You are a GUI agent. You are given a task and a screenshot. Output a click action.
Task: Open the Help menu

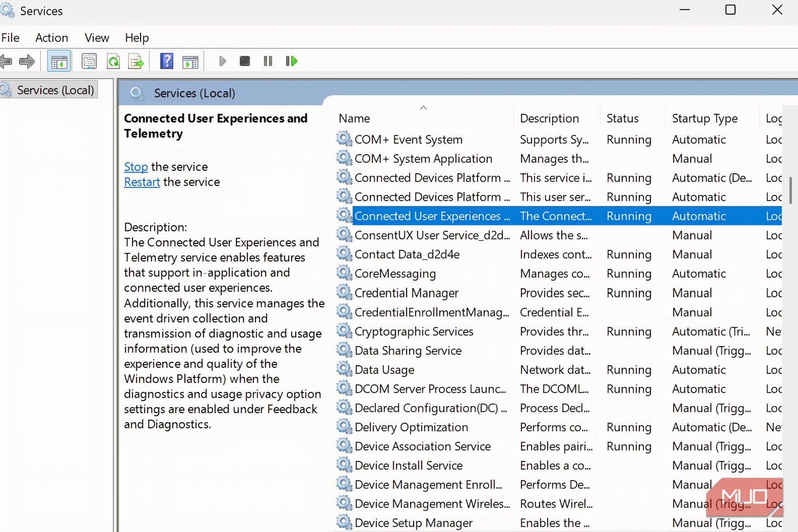pos(137,38)
